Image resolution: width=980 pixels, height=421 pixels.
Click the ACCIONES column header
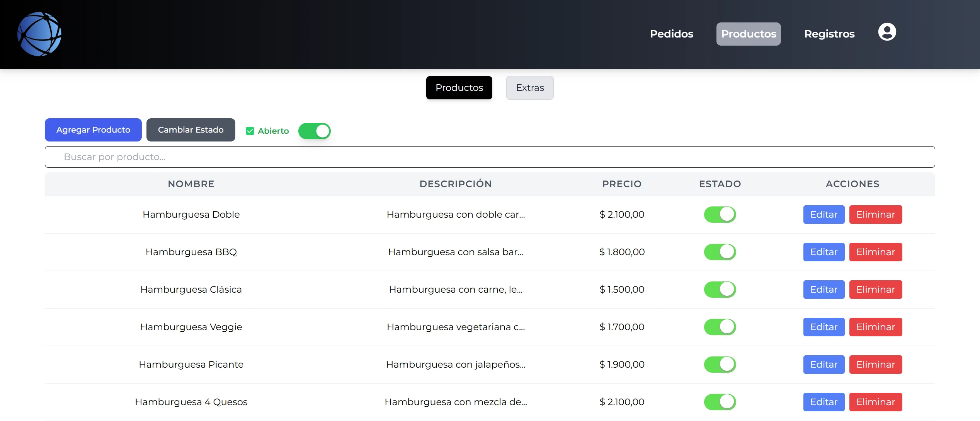click(852, 184)
